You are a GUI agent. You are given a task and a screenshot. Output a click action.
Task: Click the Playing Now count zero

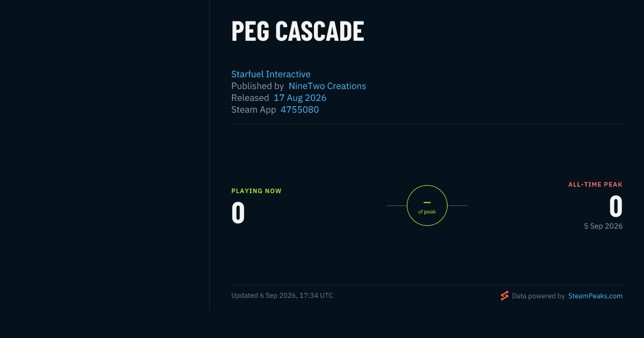(238, 212)
